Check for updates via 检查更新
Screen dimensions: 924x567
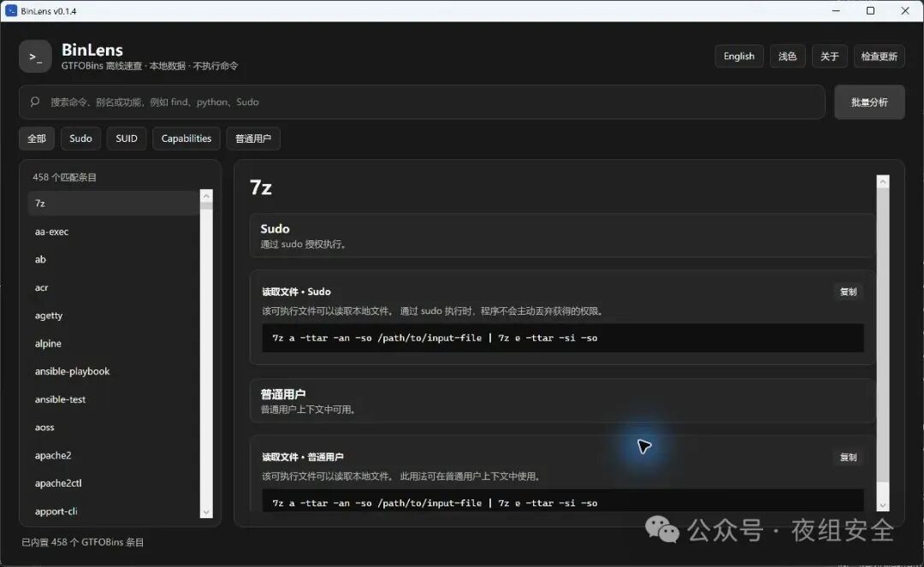(879, 56)
